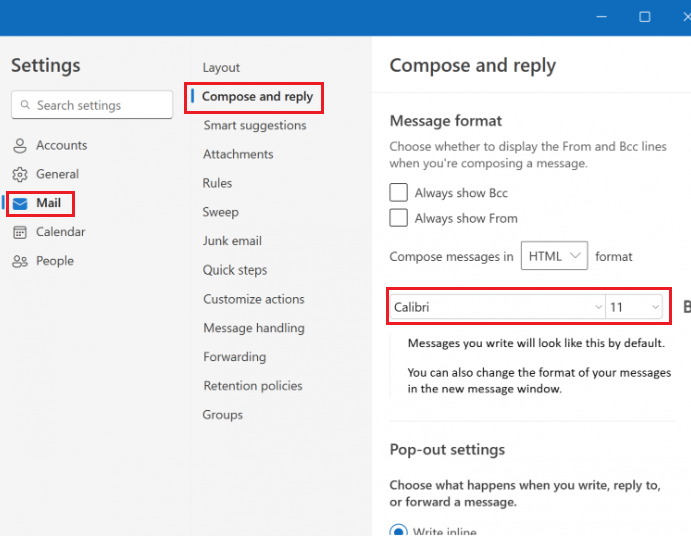Screen dimensions: 691x536
Task: Check the Always show From option
Action: click(399, 218)
